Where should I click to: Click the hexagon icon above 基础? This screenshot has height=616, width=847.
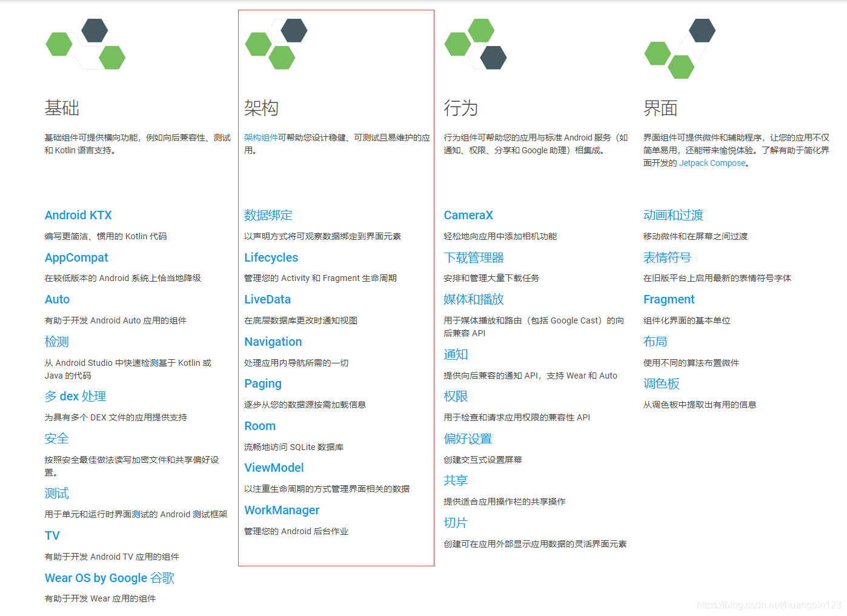point(85,44)
